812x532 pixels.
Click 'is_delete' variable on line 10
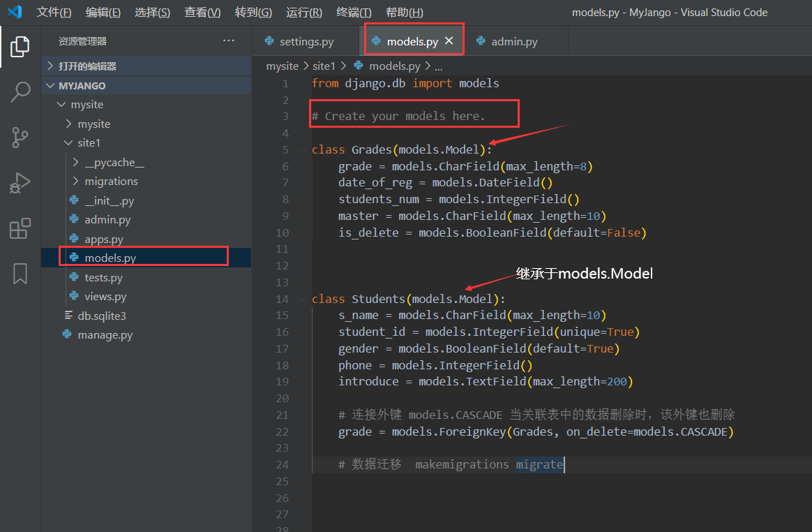(369, 232)
